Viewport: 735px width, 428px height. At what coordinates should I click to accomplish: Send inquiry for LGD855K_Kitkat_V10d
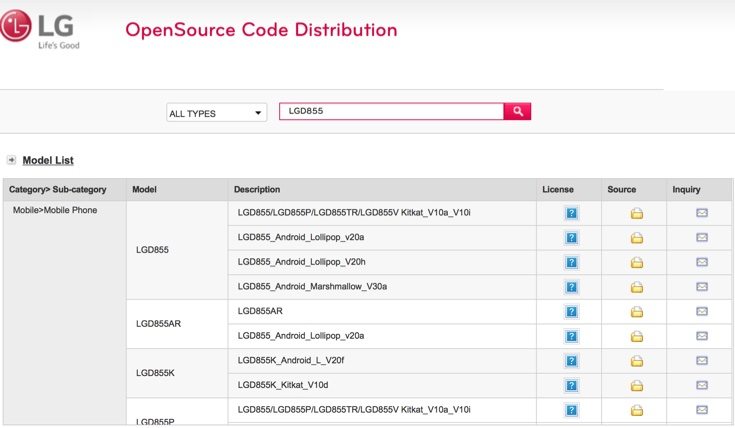point(702,385)
